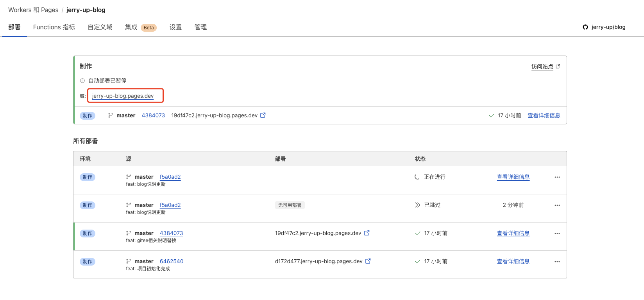The height and width of the screenshot is (300, 644).
Task: Open more options for in-progress f5a0ad2 deployment
Action: pyautogui.click(x=557, y=177)
